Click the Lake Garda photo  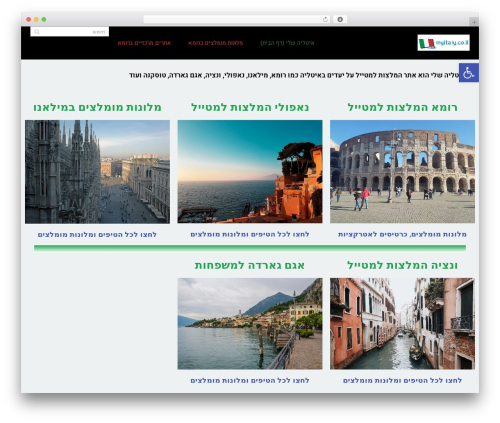pos(250,324)
